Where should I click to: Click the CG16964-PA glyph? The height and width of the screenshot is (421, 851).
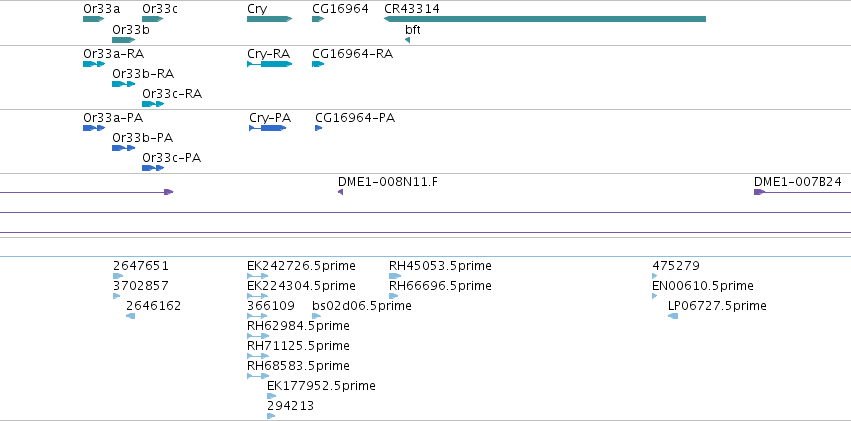[x=319, y=128]
